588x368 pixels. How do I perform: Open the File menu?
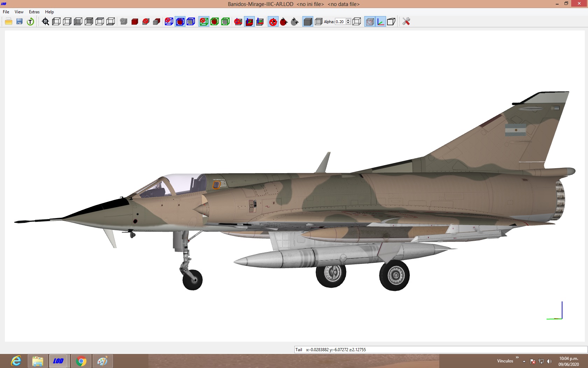6,12
